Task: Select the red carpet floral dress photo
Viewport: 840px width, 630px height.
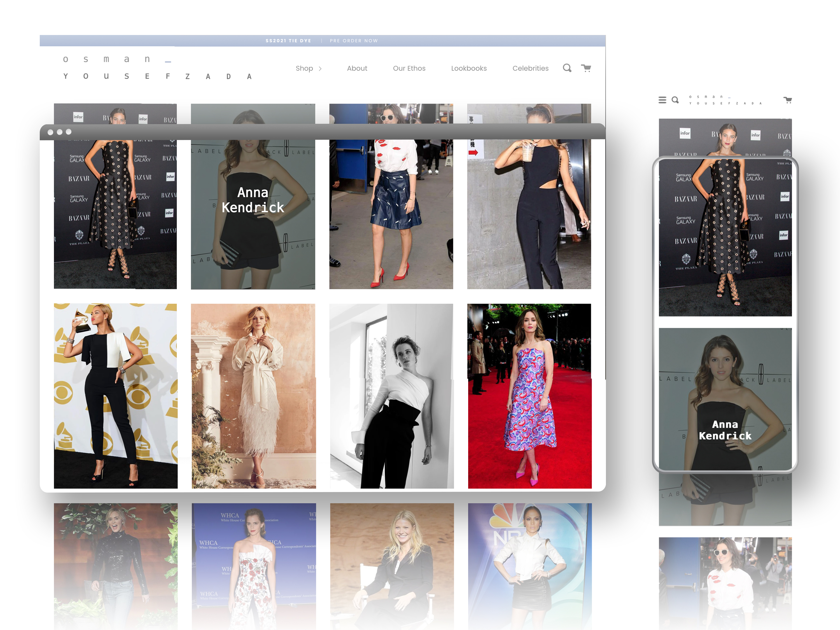Action: (529, 396)
